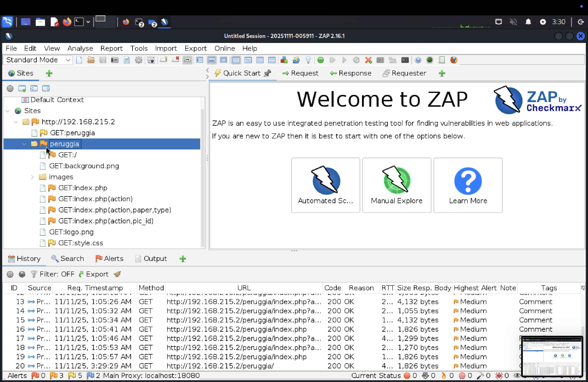Select history row 16 index.php request
Image resolution: width=588 pixels, height=382 pixels.
pyautogui.click(x=236, y=329)
